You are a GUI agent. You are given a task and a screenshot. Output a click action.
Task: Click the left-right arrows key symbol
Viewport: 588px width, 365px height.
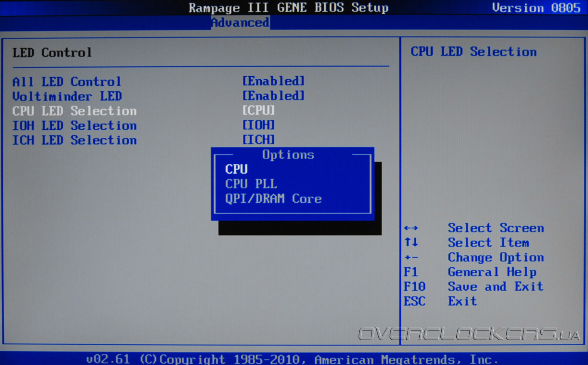click(411, 228)
